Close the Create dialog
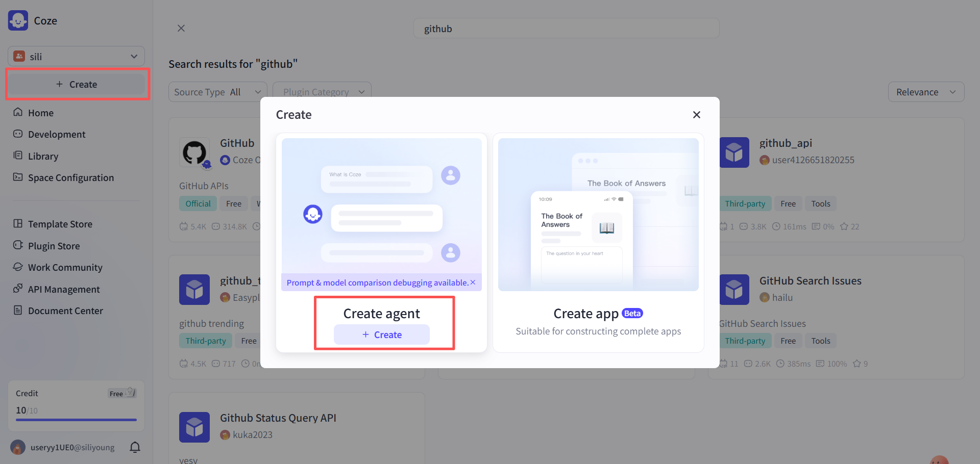The height and width of the screenshot is (464, 980). coord(697,115)
